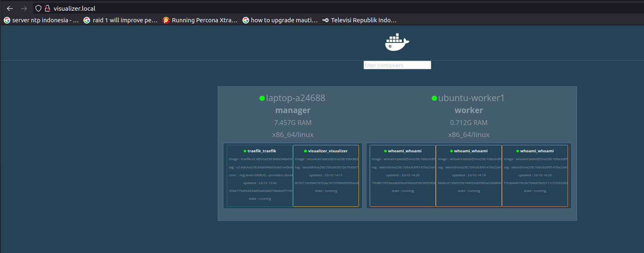Screen dimensions: 644x253
Task: Focus the filter containers search box
Action: click(397, 65)
